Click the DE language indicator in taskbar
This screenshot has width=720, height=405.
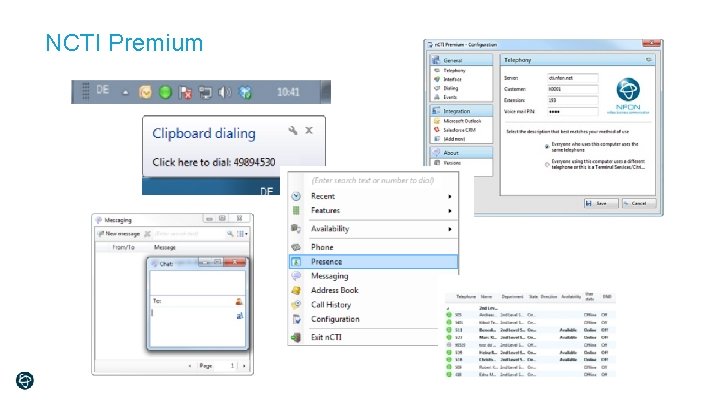click(102, 90)
